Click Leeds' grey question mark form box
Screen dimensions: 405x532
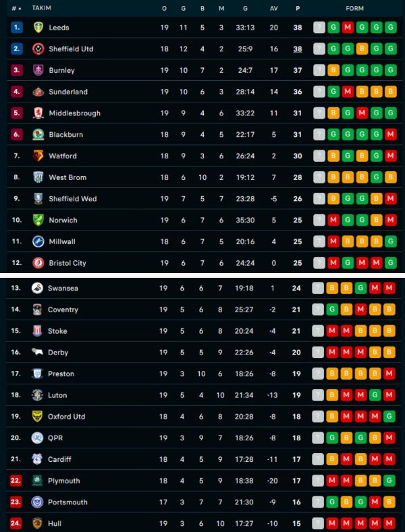pos(319,28)
